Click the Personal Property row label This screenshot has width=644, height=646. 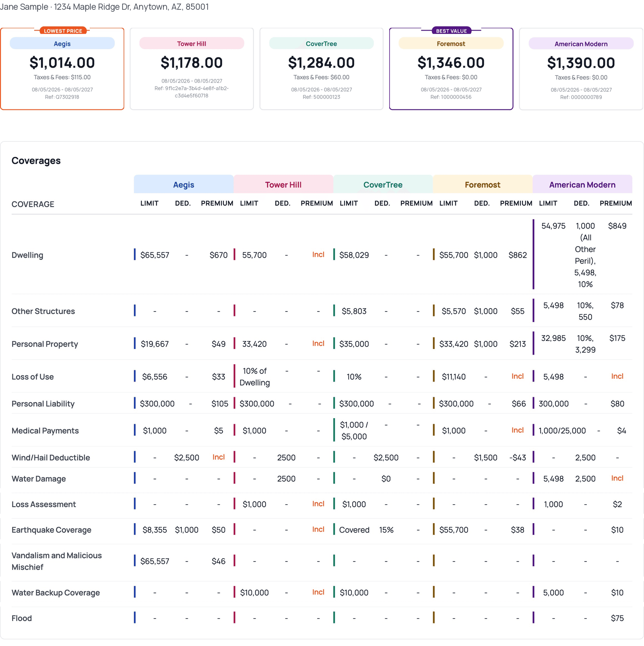click(x=45, y=344)
